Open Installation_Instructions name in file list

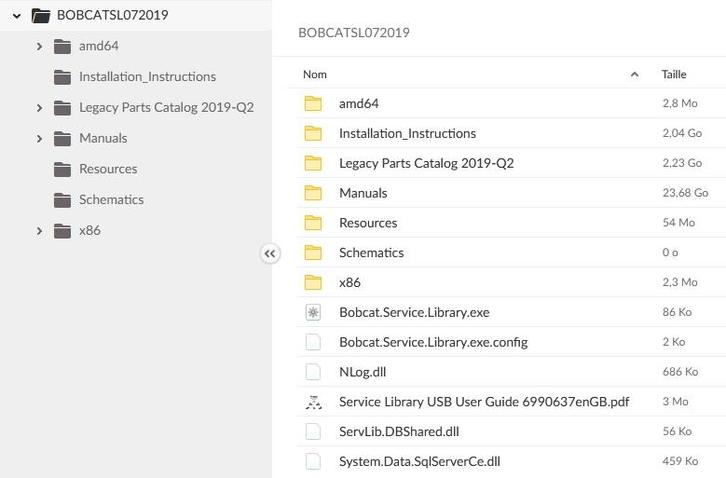407,133
